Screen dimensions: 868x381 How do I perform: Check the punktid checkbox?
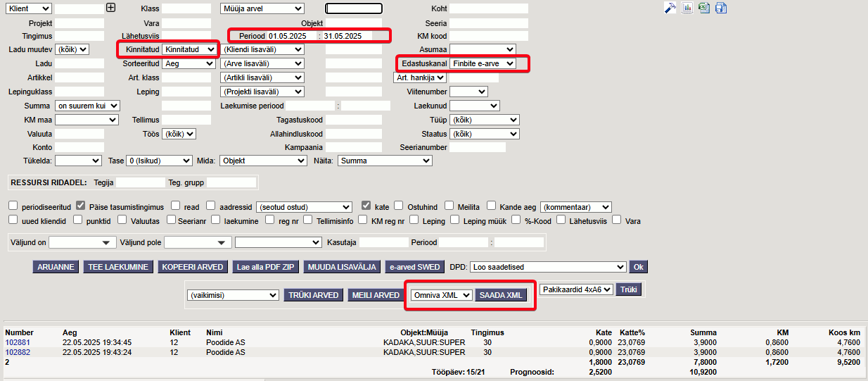point(76,220)
